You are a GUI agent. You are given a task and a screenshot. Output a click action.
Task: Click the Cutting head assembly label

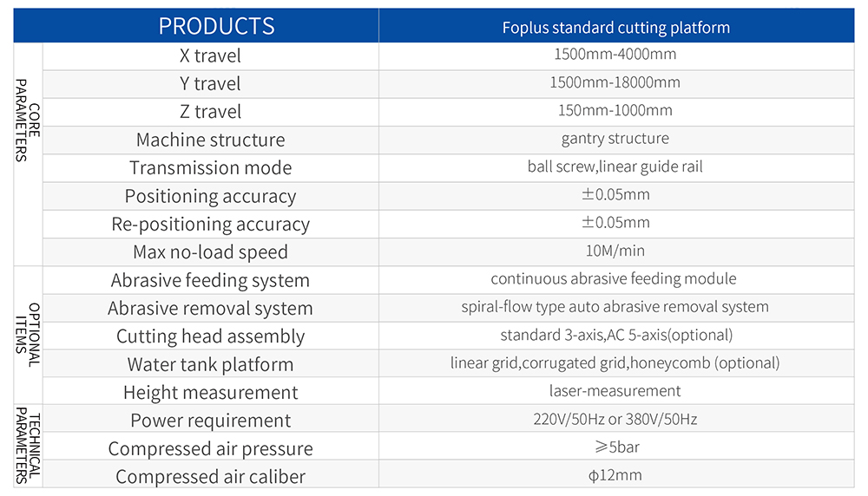210,336
